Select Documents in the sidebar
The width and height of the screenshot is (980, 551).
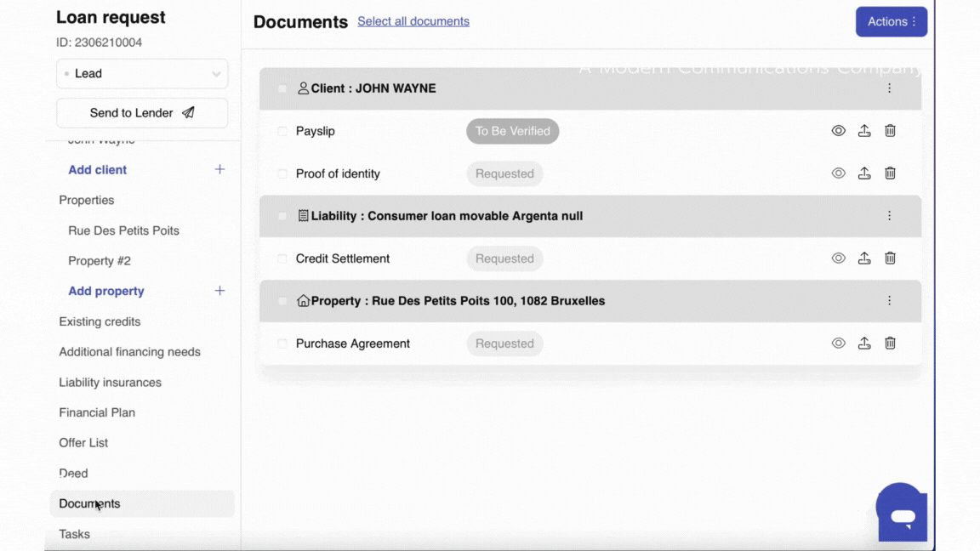click(142, 503)
